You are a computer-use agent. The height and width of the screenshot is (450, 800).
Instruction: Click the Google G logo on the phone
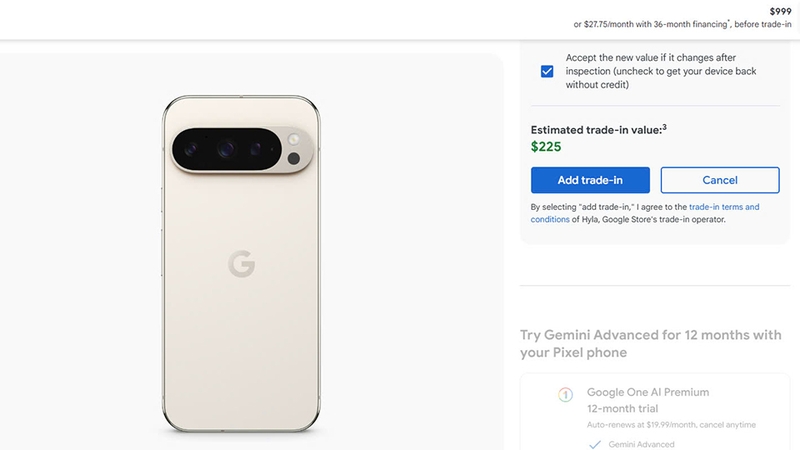pyautogui.click(x=241, y=264)
